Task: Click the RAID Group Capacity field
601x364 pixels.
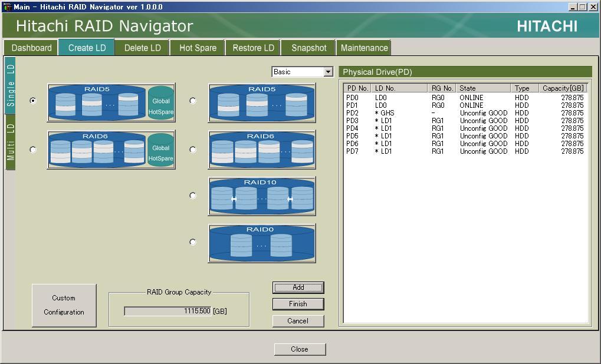Action: 168,311
